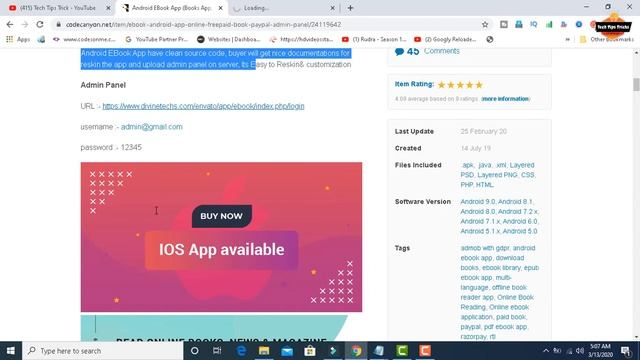Close the Tech Tips Trick YouTube tab
Screen dimensions: 640x360
click(x=108, y=8)
